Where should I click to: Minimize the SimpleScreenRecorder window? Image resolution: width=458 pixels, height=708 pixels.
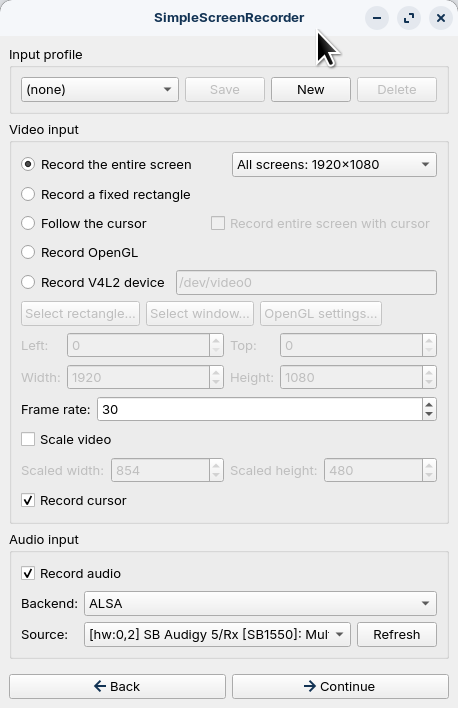click(377, 18)
